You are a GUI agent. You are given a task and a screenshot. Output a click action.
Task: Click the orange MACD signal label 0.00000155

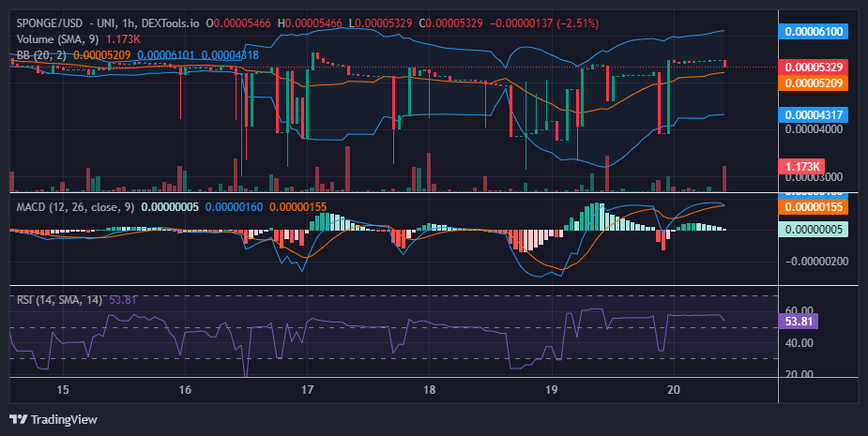814,207
